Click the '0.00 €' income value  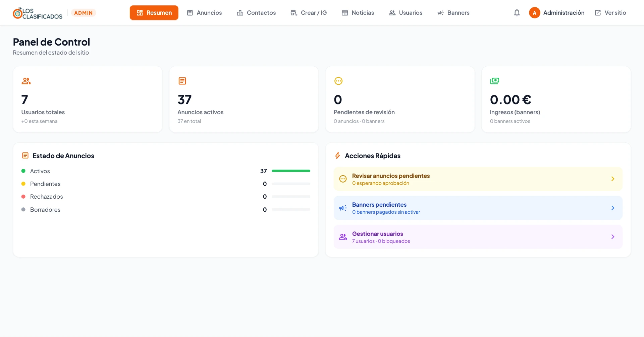(x=511, y=99)
